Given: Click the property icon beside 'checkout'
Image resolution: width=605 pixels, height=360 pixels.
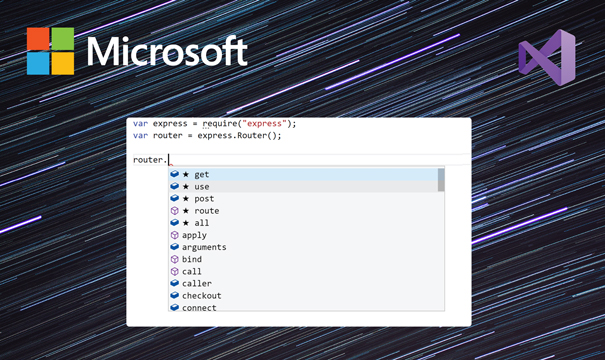Looking at the screenshot, I should click(174, 295).
